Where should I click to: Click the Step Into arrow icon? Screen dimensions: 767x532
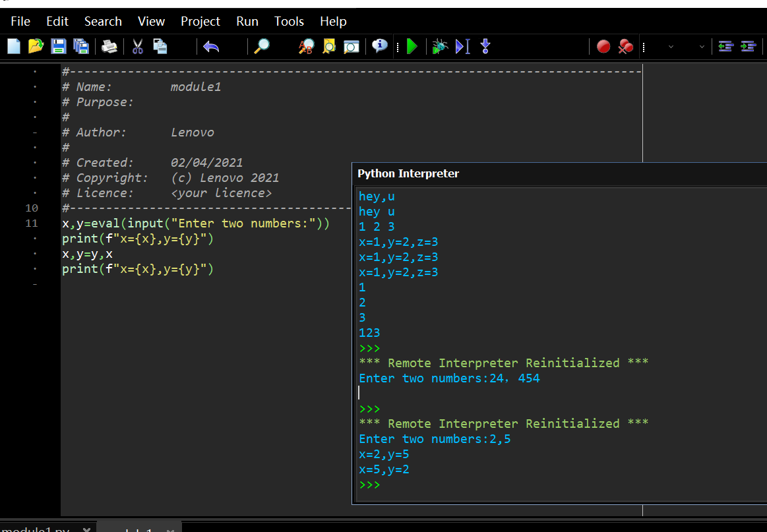coord(485,46)
